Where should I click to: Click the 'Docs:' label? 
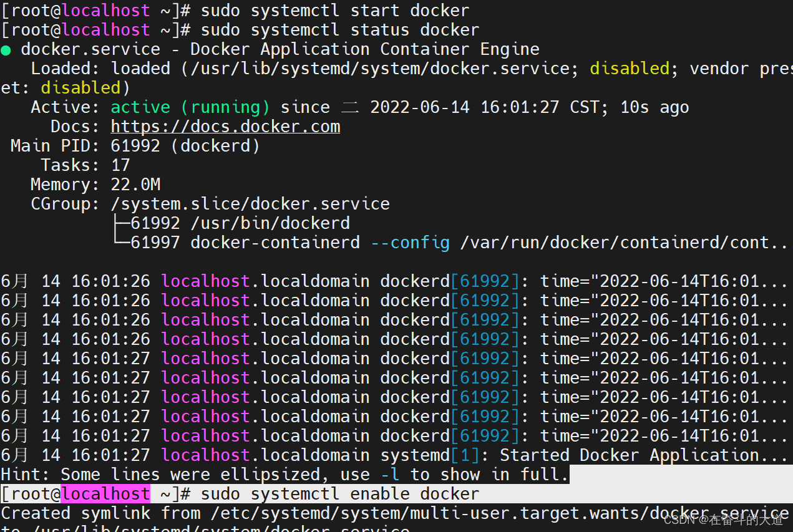pos(75,127)
